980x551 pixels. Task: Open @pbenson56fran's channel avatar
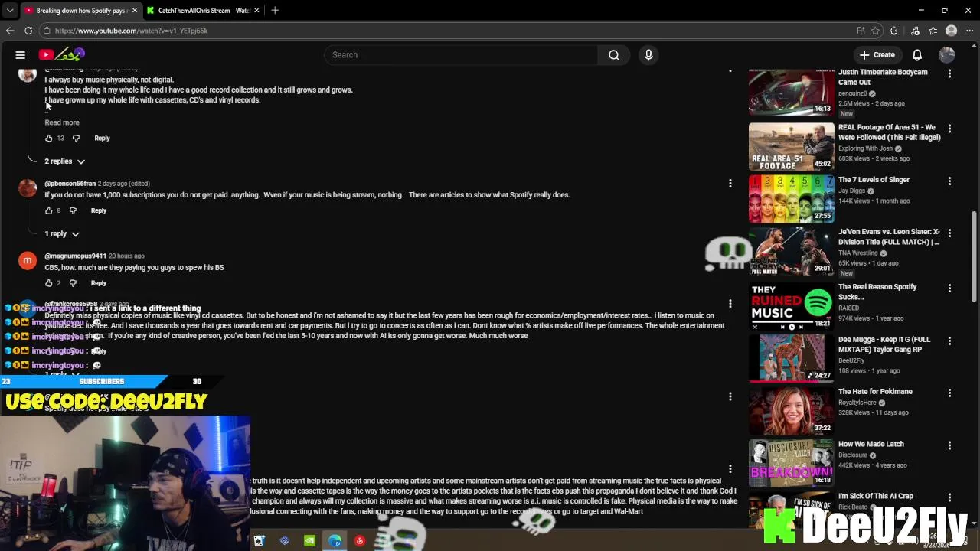click(28, 188)
